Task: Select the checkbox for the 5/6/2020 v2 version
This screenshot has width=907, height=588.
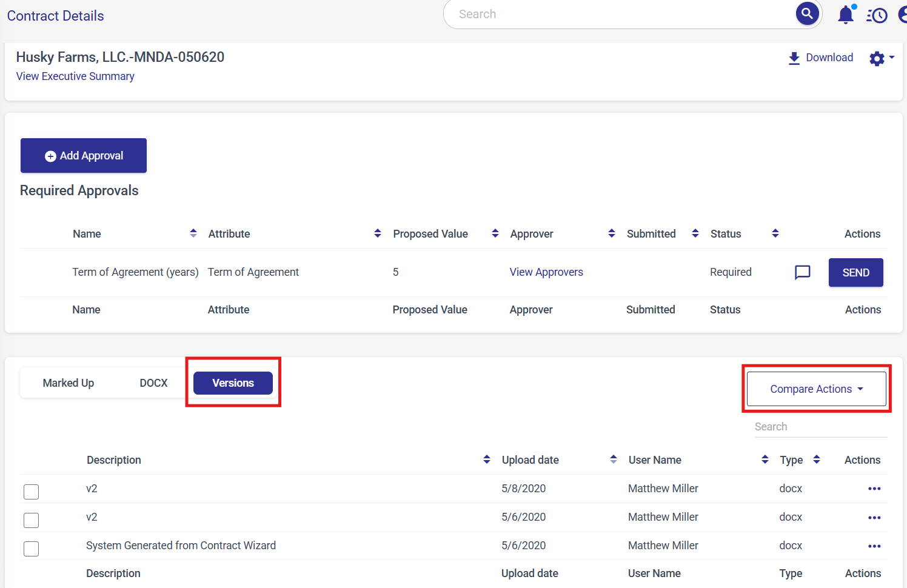Action: (31, 520)
